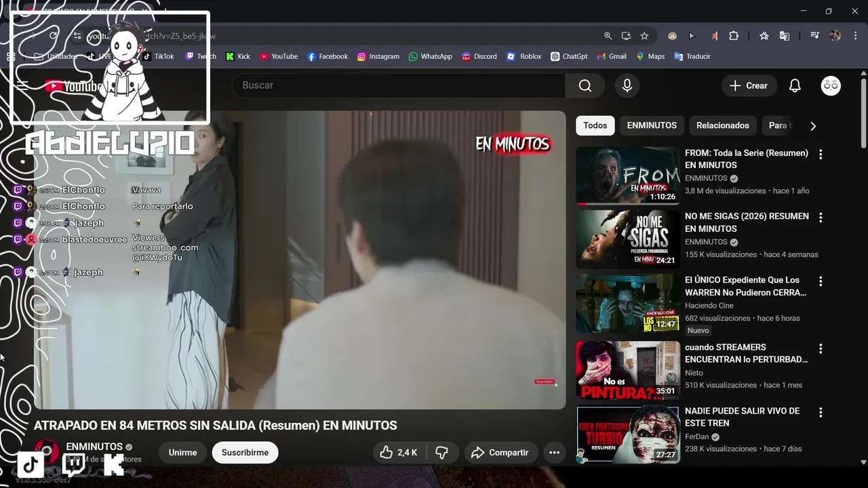Open options for the cuando STREAMERS video
This screenshot has width=868, height=488.
821,348
